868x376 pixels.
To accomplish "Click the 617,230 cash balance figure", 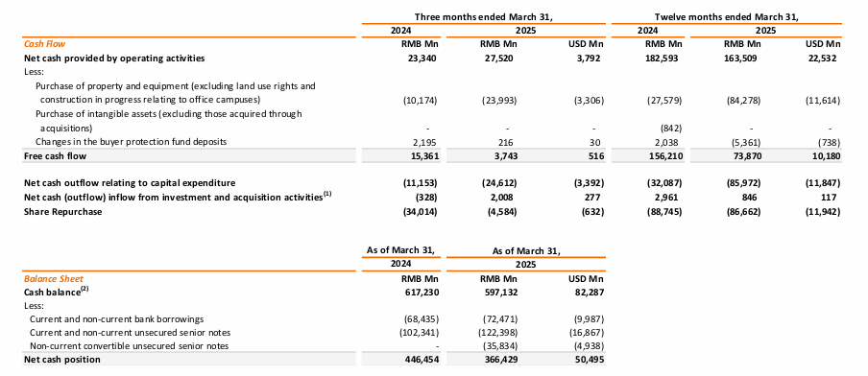I will [420, 292].
